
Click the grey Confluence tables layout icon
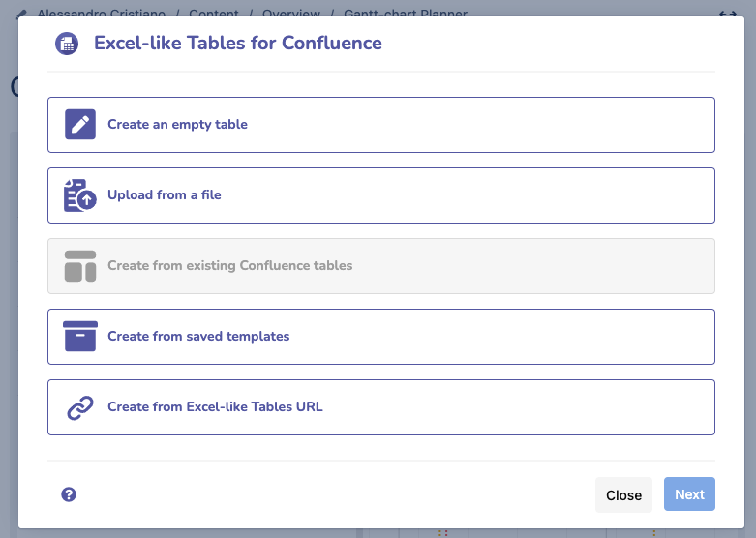click(80, 266)
